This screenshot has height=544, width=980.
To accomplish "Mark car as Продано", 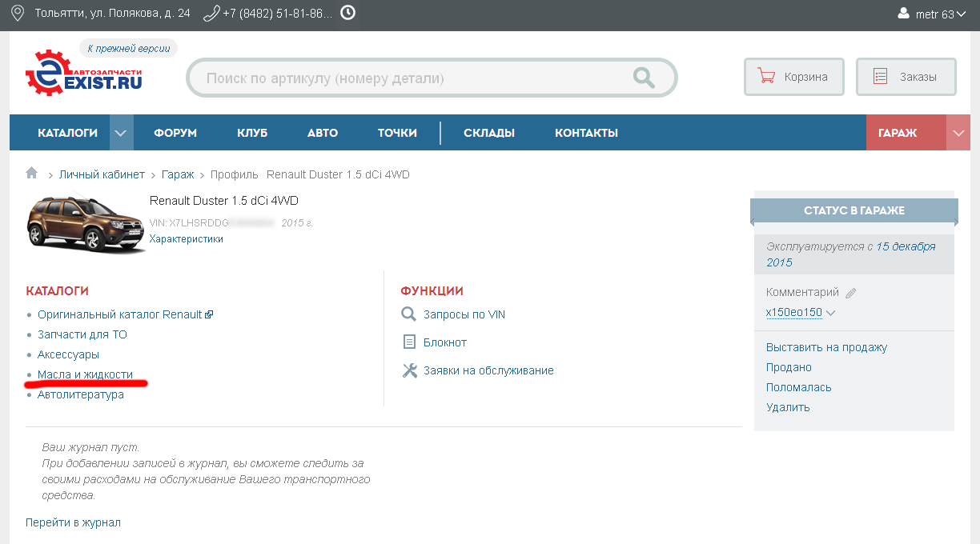I will coord(789,367).
